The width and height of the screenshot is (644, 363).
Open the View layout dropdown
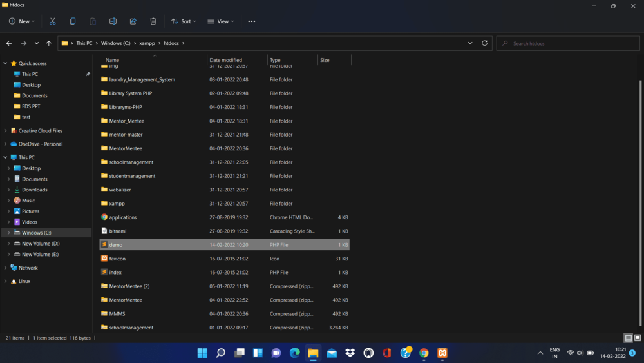[220, 21]
